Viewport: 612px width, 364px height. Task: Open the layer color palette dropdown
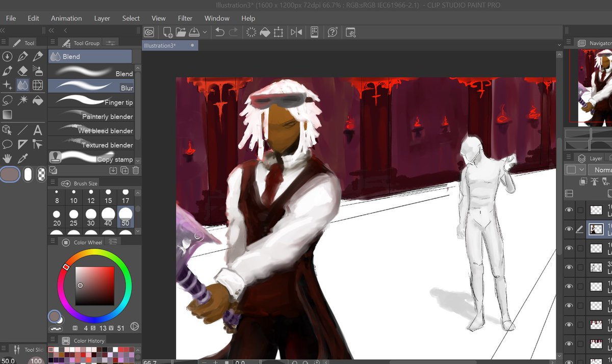(575, 170)
